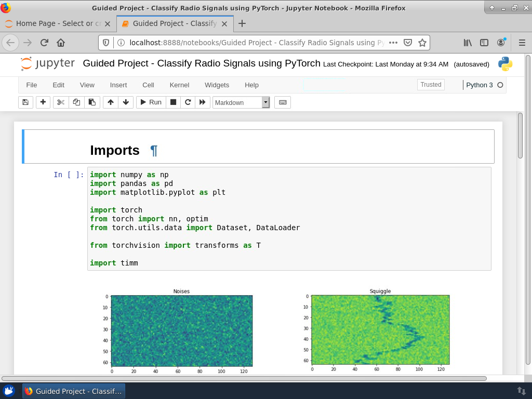Open the Help menu
The image size is (532, 399).
(252, 85)
